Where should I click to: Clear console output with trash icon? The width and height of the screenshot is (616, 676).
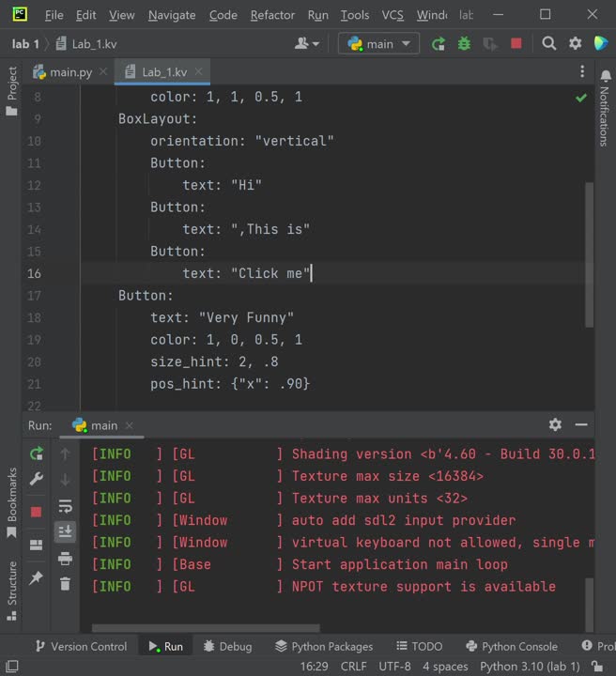(x=65, y=584)
